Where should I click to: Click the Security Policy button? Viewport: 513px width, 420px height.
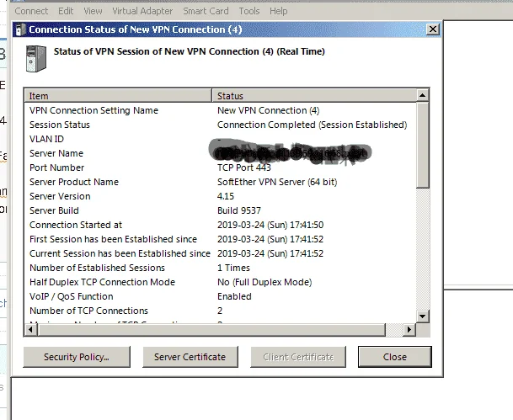(77, 357)
